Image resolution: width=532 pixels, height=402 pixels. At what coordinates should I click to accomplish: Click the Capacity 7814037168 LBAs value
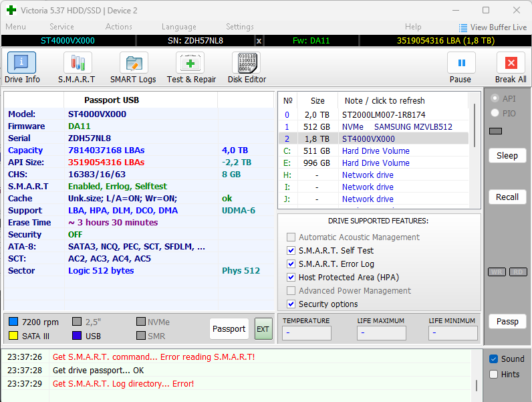pos(106,150)
